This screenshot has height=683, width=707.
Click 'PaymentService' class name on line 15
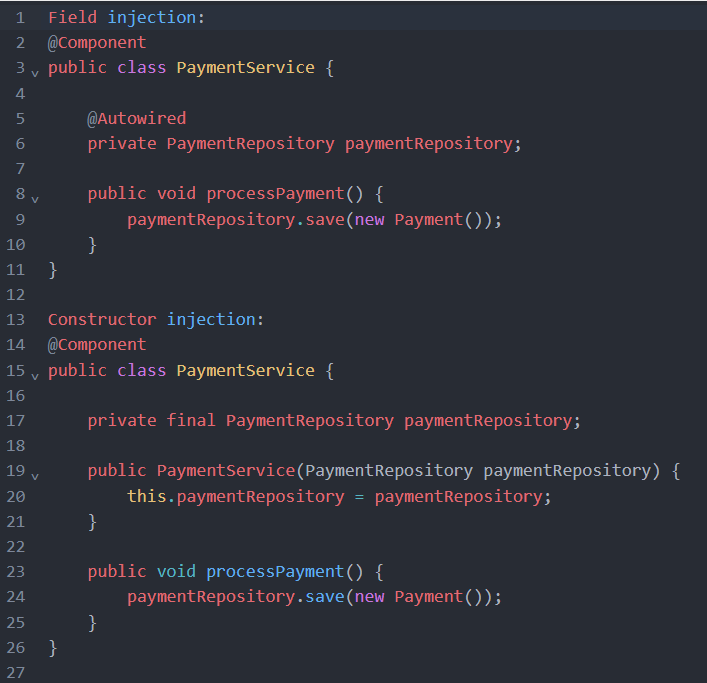pos(245,371)
